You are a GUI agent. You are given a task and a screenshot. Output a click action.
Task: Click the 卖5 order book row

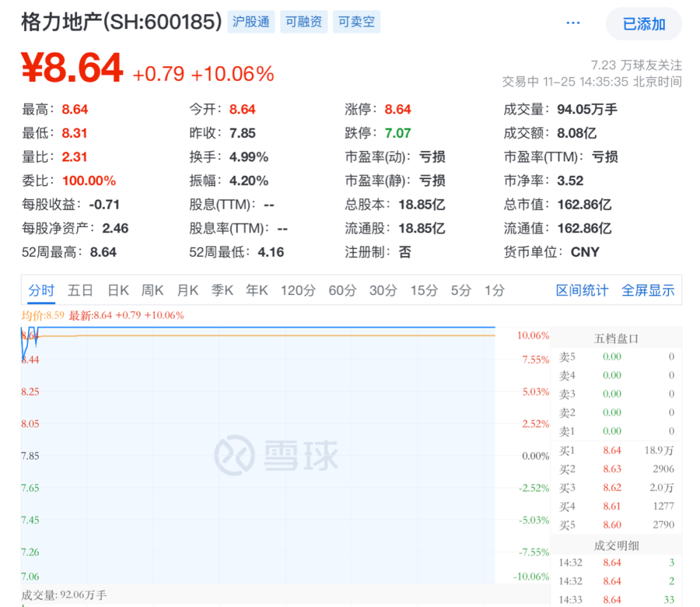(x=616, y=357)
